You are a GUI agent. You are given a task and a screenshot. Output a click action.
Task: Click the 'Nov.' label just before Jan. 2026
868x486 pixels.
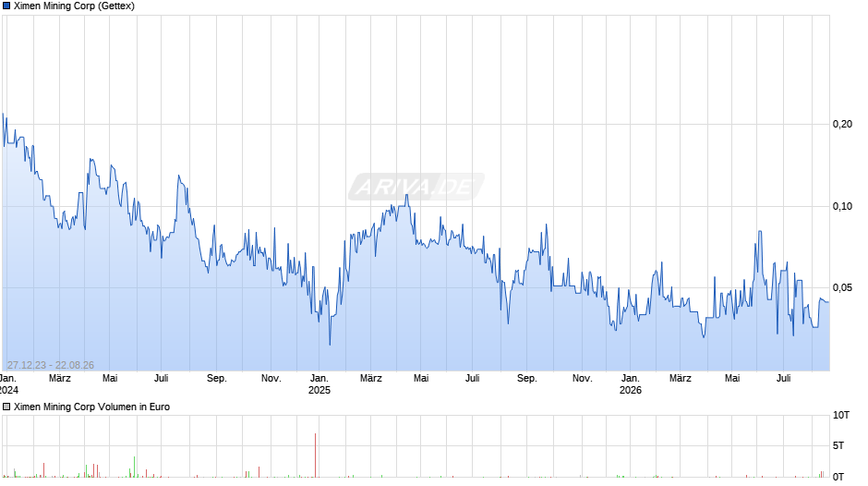click(583, 379)
